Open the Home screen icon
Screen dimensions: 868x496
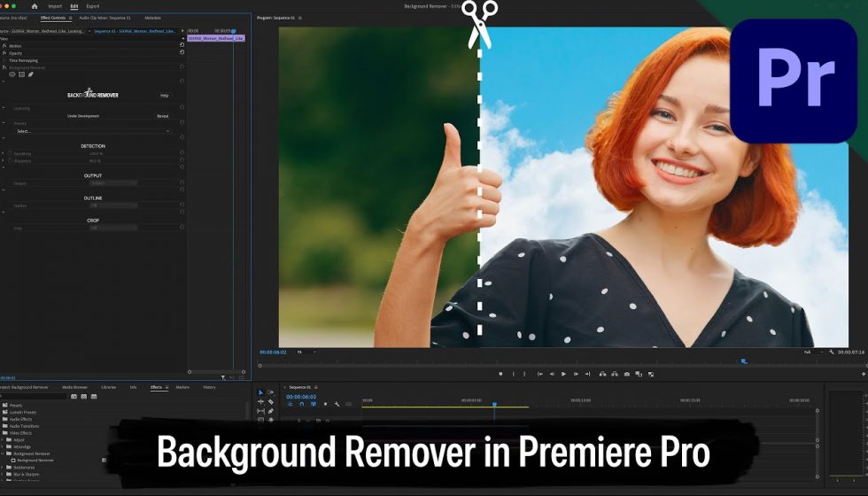point(35,6)
